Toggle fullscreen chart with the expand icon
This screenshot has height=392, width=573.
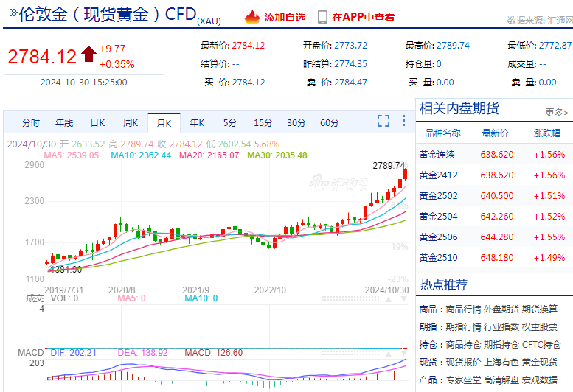click(x=383, y=121)
